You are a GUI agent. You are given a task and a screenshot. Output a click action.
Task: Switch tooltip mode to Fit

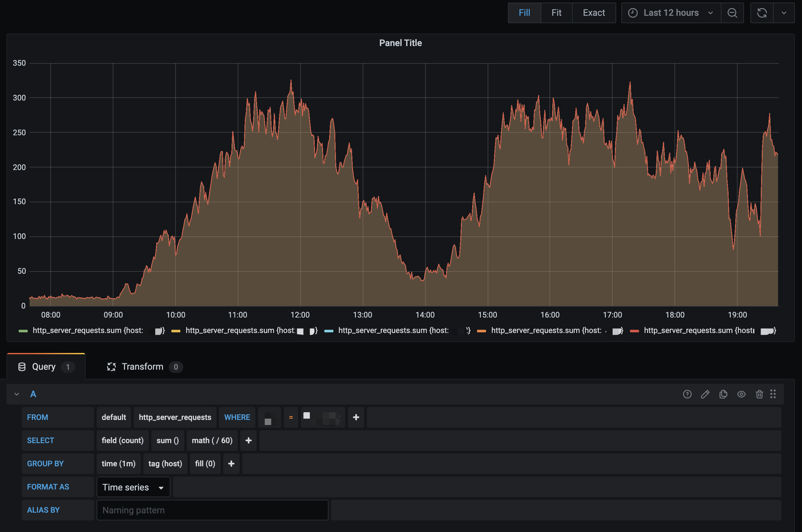coord(556,13)
